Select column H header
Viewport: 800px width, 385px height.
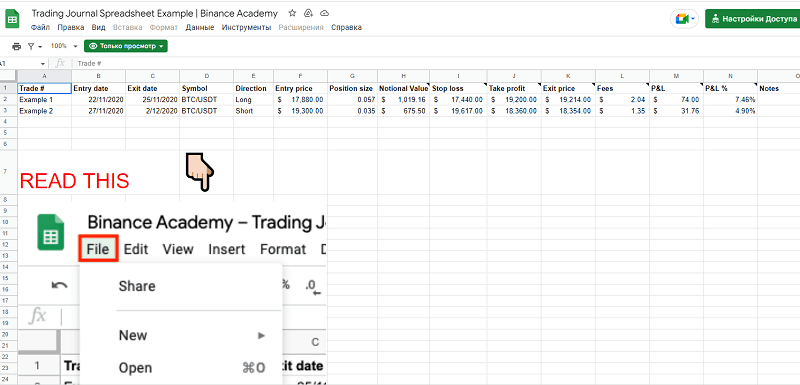[404, 76]
